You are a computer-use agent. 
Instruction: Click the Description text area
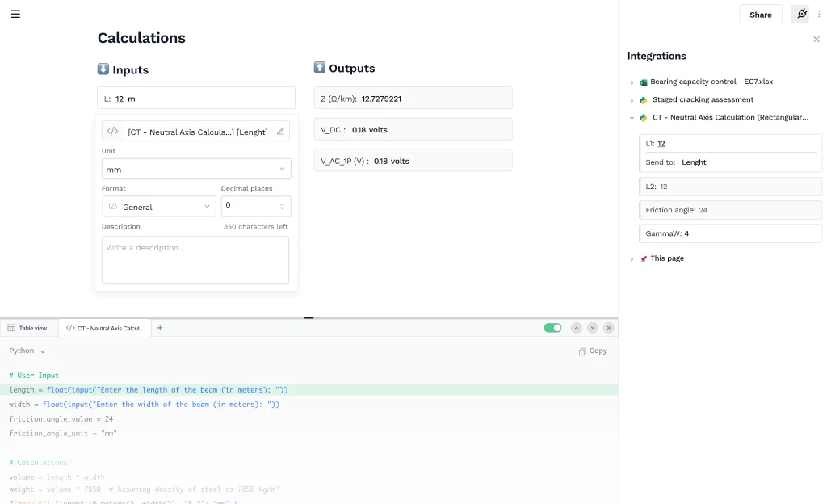[195, 260]
